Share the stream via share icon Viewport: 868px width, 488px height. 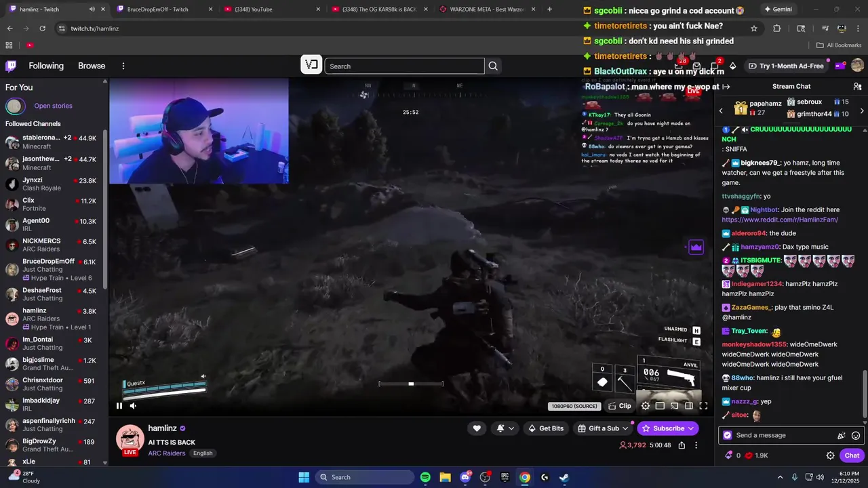(682, 445)
